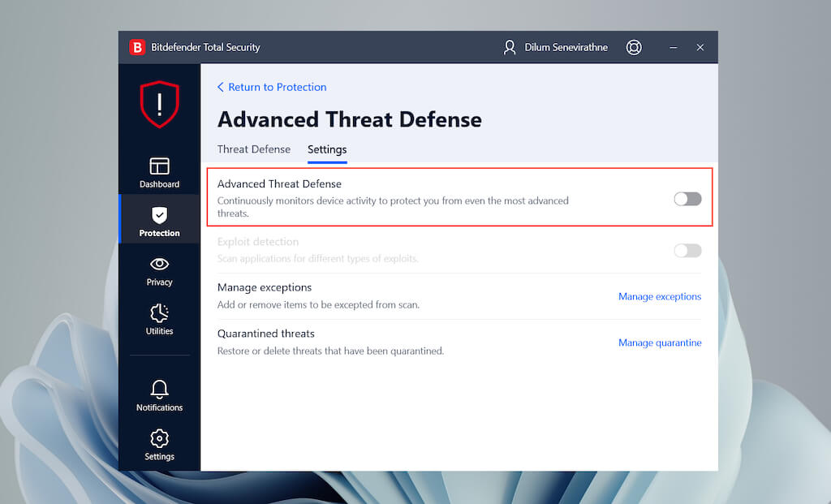The width and height of the screenshot is (831, 504).
Task: Open the Utilities section
Action: [x=159, y=320]
